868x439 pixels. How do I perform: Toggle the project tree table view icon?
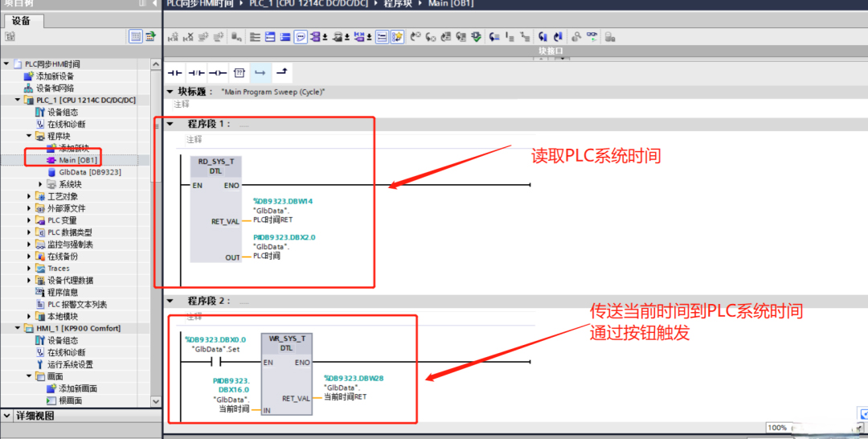[136, 36]
